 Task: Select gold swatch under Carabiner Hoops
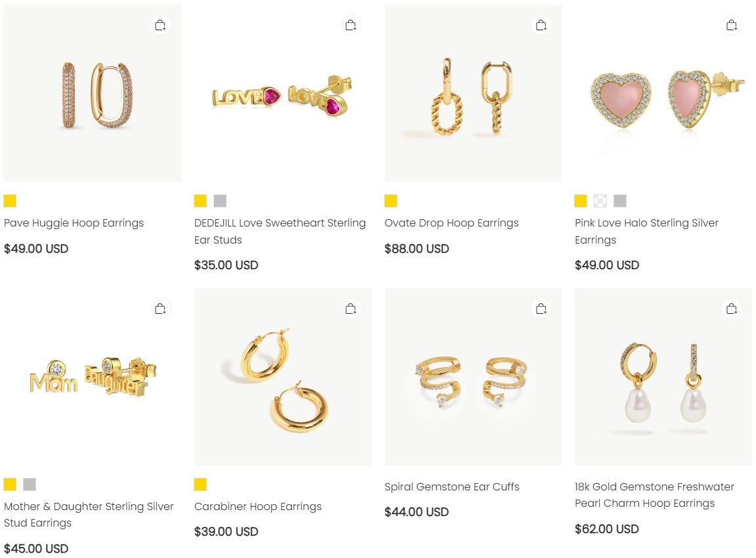tap(200, 484)
